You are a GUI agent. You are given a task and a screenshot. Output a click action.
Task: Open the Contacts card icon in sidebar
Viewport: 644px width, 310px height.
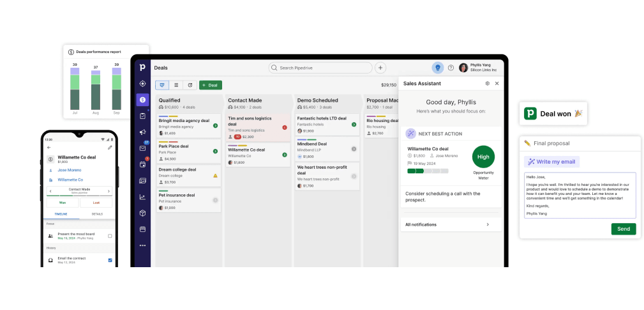click(142, 180)
